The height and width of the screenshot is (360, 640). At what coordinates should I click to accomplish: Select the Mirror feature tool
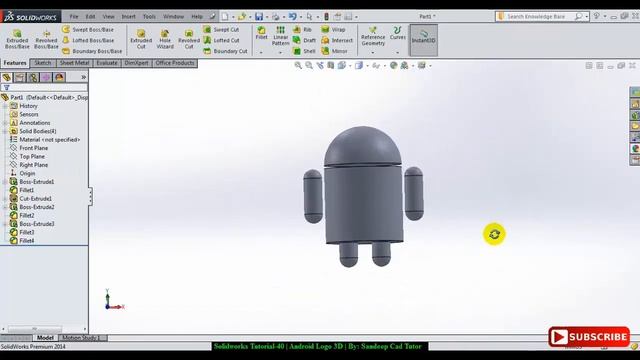[x=334, y=51]
